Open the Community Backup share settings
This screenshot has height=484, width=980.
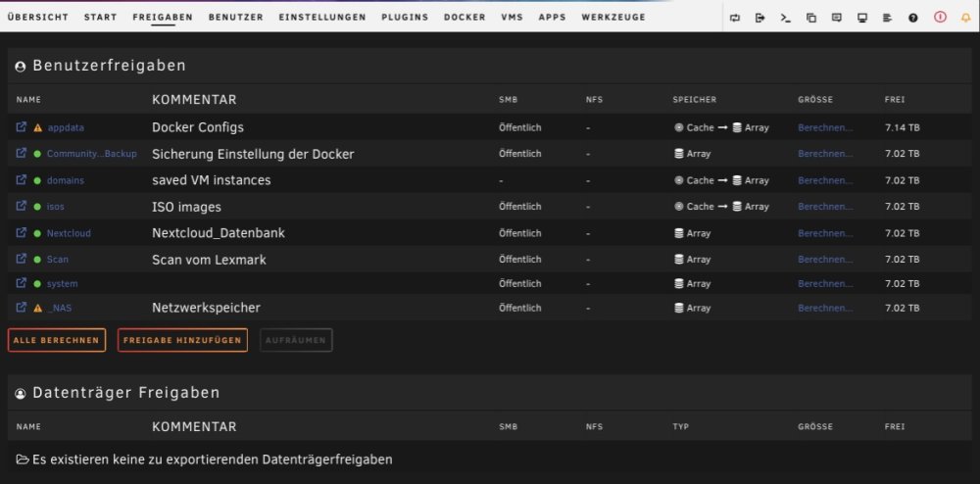[92, 154]
